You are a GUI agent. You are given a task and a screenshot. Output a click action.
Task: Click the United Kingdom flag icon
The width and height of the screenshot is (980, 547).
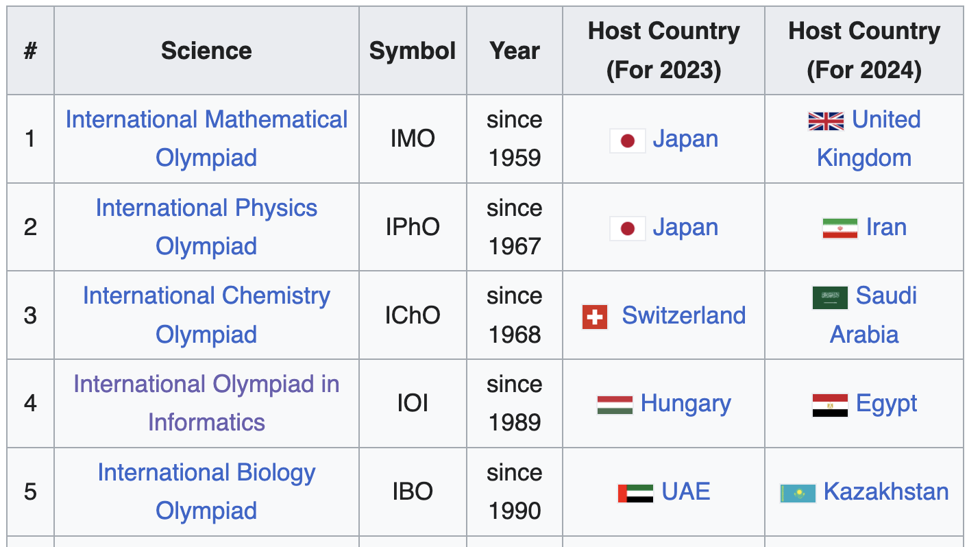pos(826,121)
